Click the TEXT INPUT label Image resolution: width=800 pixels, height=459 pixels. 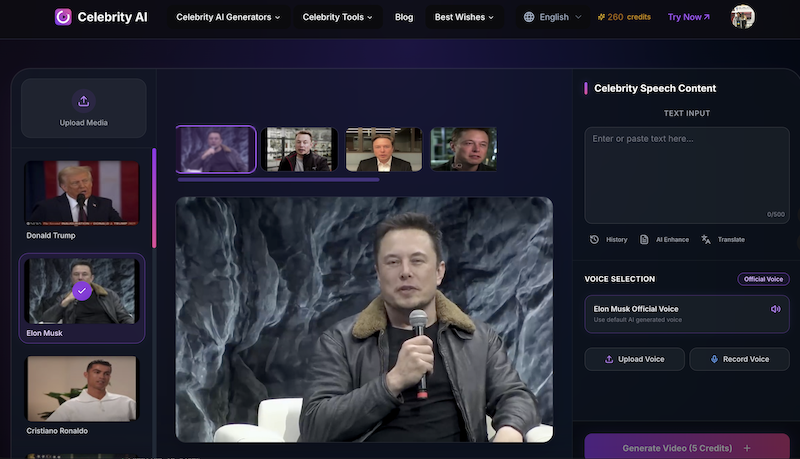pyautogui.click(x=687, y=113)
